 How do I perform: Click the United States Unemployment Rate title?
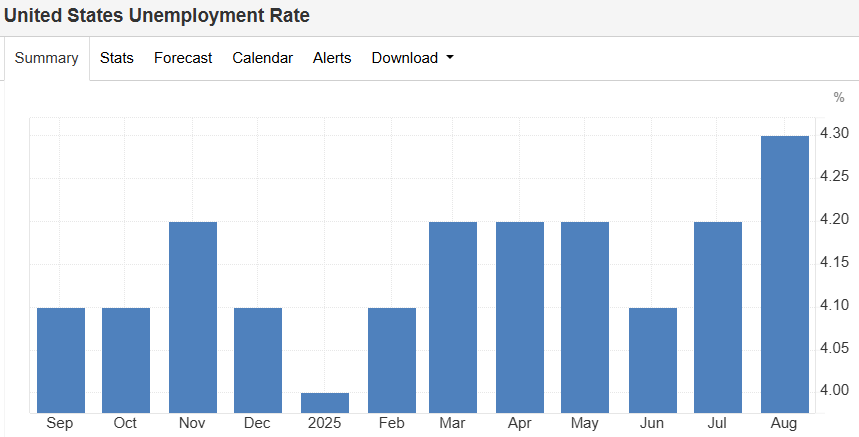pos(157,16)
